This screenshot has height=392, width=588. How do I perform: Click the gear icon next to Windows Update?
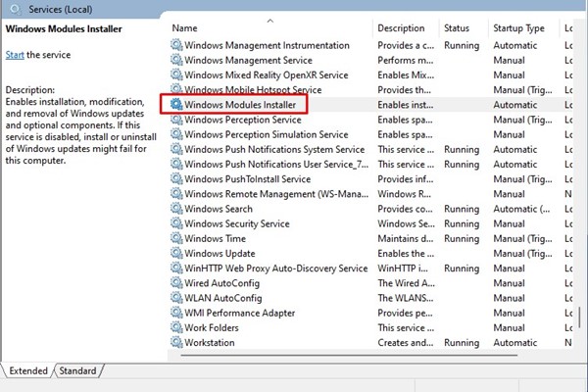tap(176, 253)
